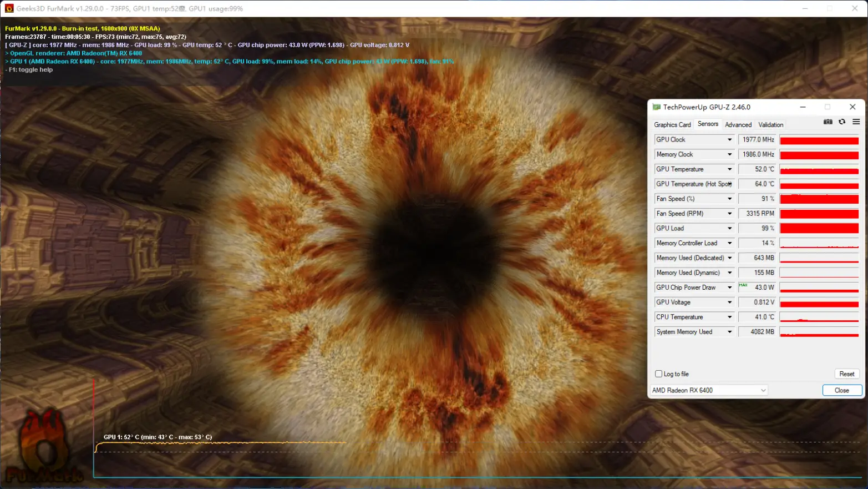Click the Memory Controller Load history graph

819,243
